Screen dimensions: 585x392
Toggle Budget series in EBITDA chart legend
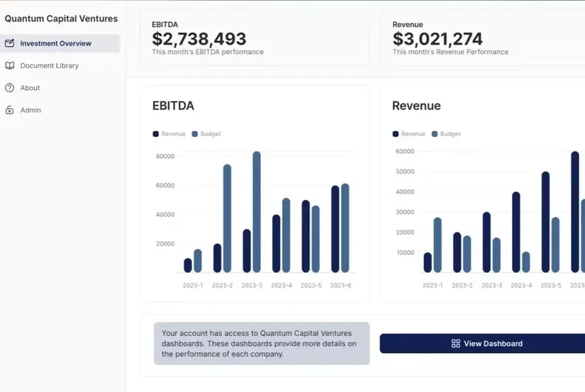(207, 134)
